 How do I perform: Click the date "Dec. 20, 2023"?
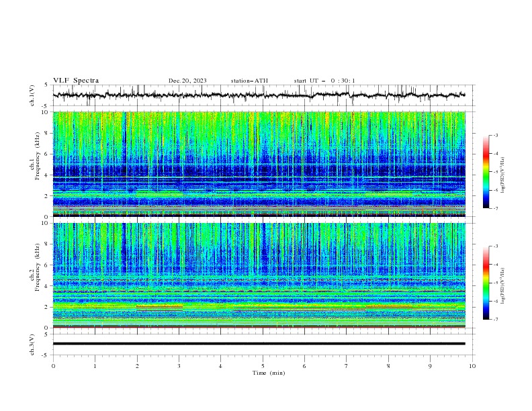[x=187, y=81]
